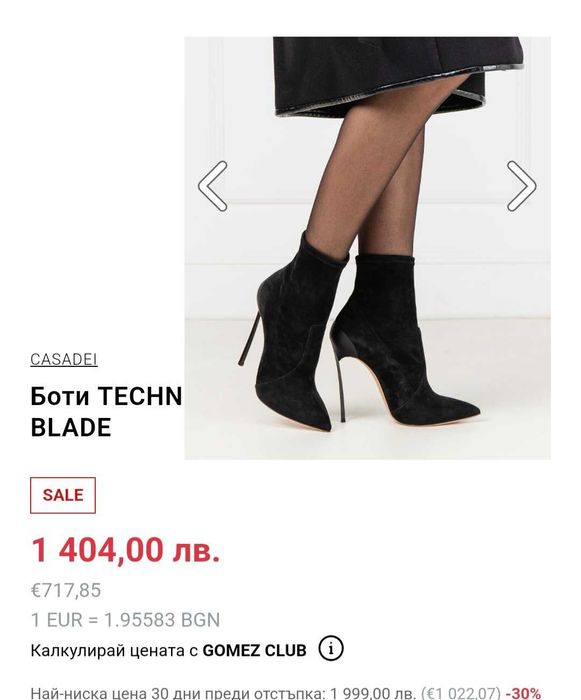Select the red SALE badge

pos(63,495)
